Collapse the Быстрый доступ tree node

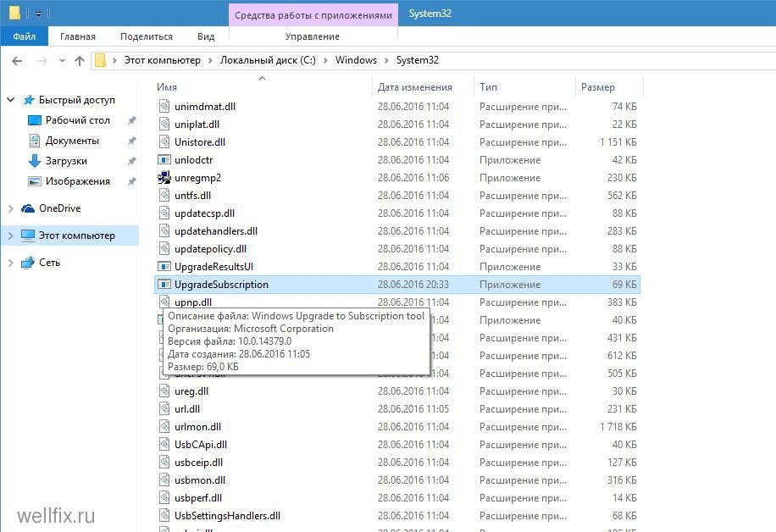10,100
